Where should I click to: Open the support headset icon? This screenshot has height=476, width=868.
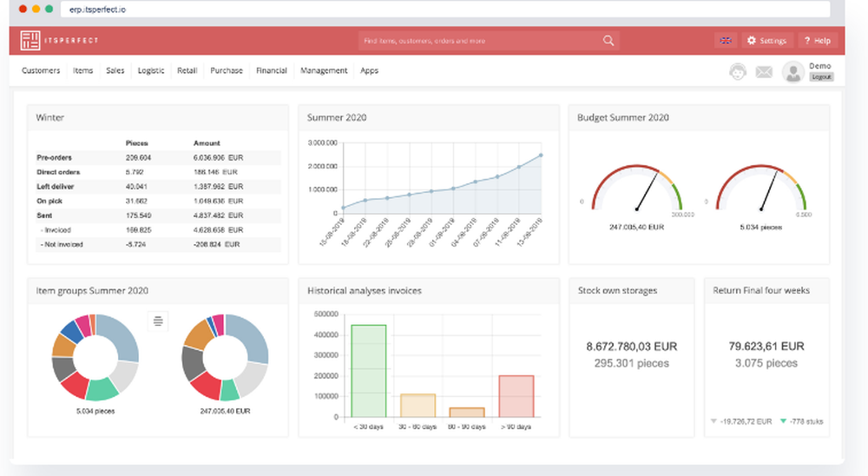click(x=737, y=71)
